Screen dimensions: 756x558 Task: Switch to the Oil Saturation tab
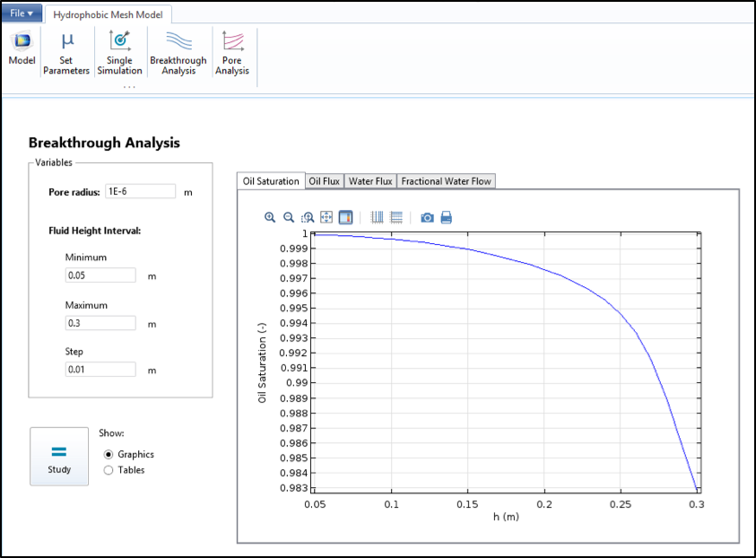(271, 181)
